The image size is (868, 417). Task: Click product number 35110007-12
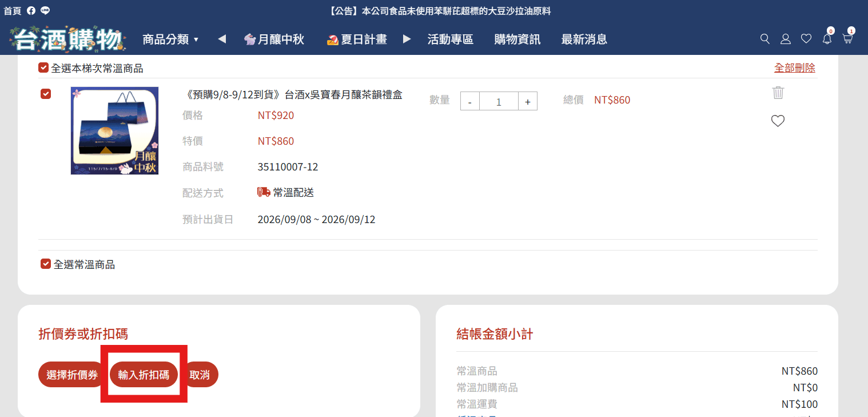click(288, 167)
